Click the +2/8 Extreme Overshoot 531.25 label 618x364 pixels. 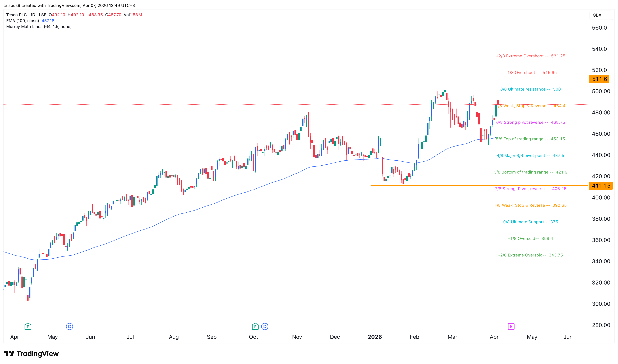[x=530, y=56]
